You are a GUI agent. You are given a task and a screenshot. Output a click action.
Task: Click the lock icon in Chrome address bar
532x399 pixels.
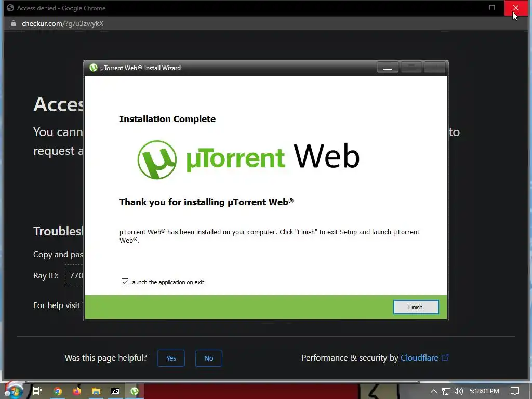coord(13,23)
